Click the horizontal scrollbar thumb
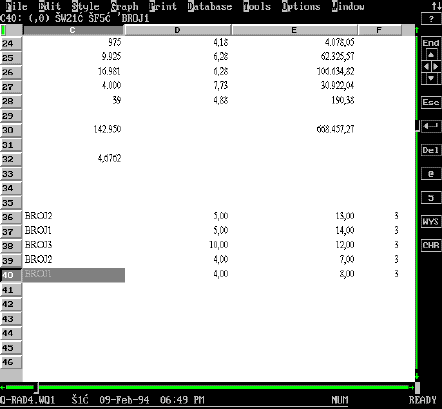442x409 pixels. click(36, 388)
